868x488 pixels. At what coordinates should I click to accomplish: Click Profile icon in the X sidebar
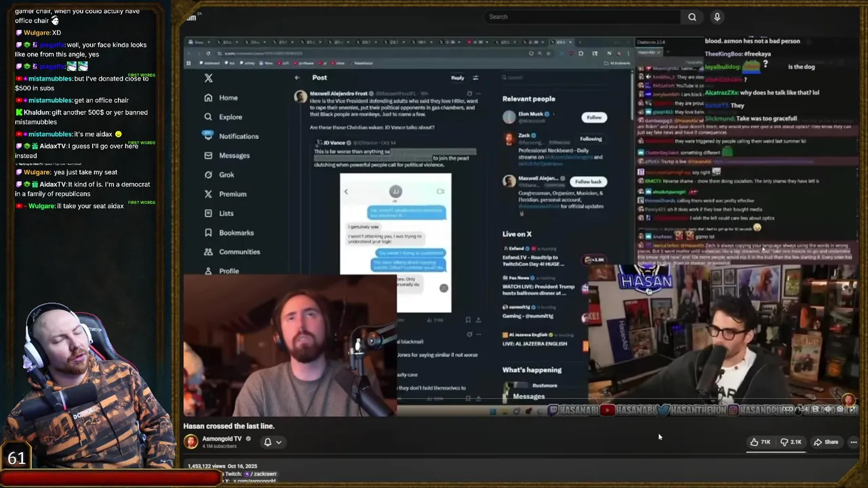point(208,270)
